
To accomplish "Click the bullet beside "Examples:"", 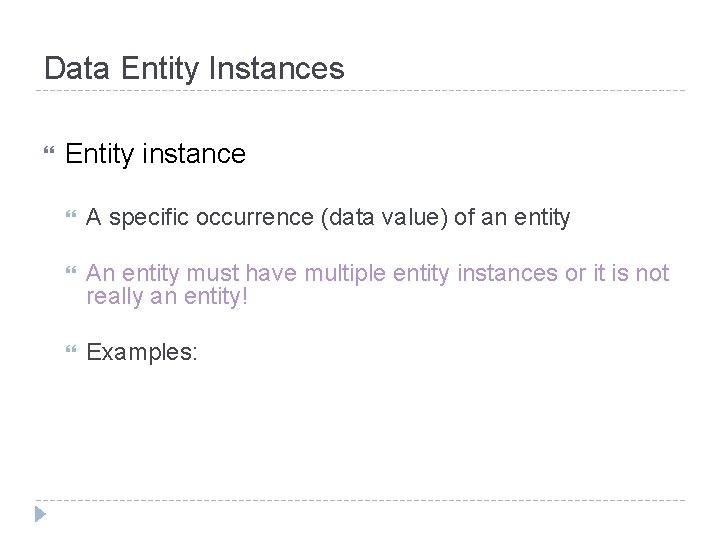I will (x=69, y=355).
